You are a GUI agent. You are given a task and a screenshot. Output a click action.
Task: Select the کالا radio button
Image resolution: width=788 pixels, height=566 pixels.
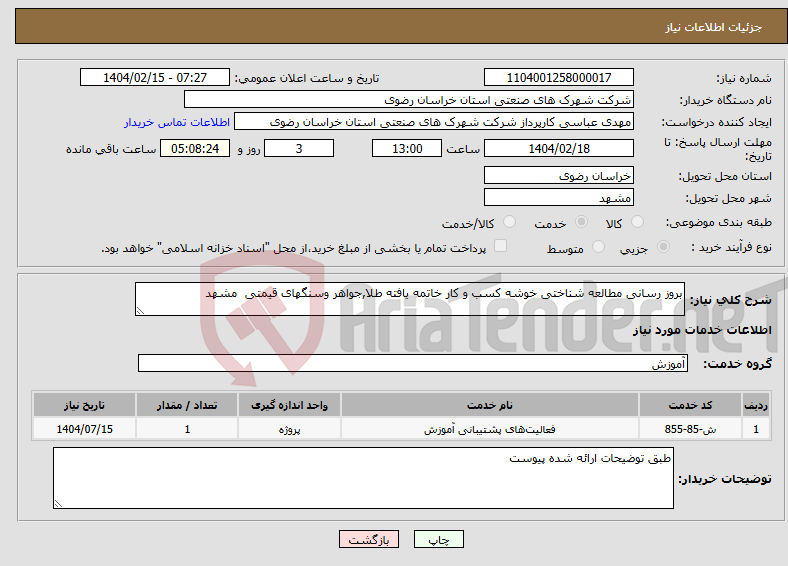pos(637,222)
